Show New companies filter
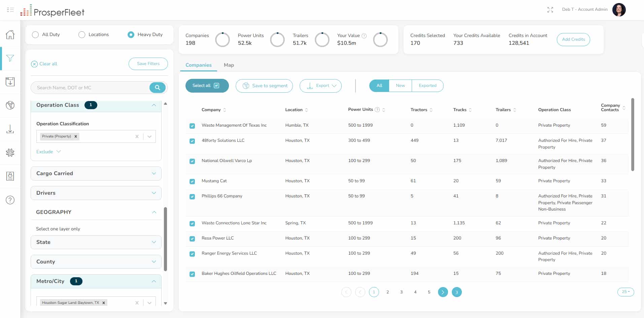Image resolution: width=644 pixels, height=318 pixels. [400, 86]
